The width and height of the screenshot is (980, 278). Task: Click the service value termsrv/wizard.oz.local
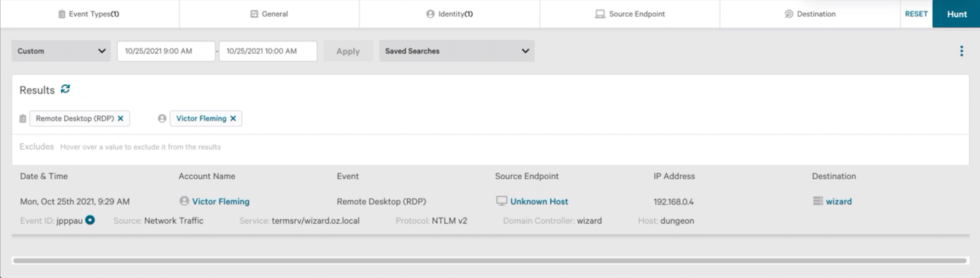(x=315, y=221)
